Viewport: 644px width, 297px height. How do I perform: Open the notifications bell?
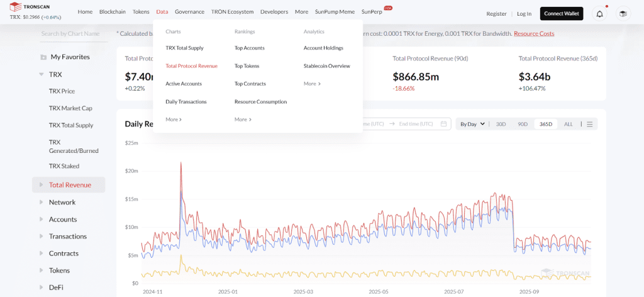(x=599, y=13)
